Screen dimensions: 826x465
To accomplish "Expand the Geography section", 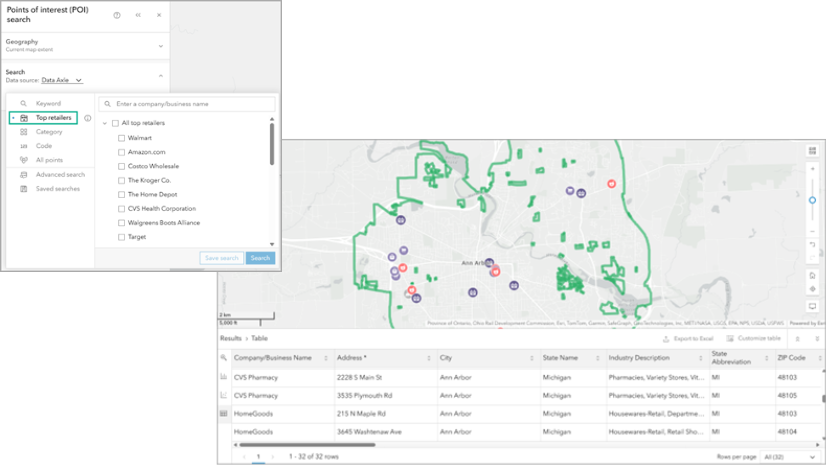I will tap(161, 46).
